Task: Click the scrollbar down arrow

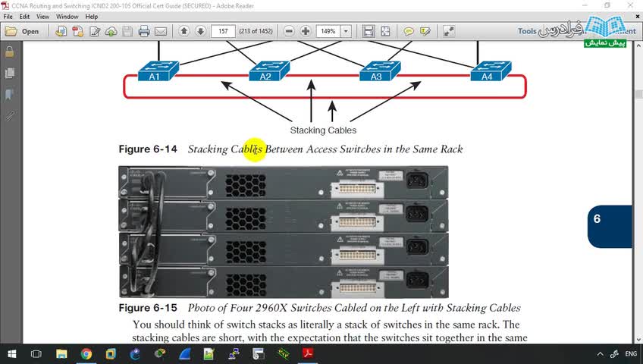Action: coord(638,340)
